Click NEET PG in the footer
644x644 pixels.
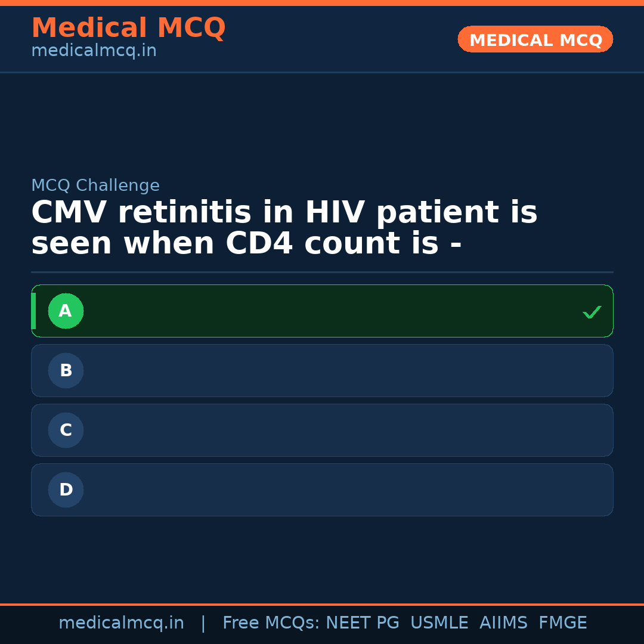click(363, 623)
